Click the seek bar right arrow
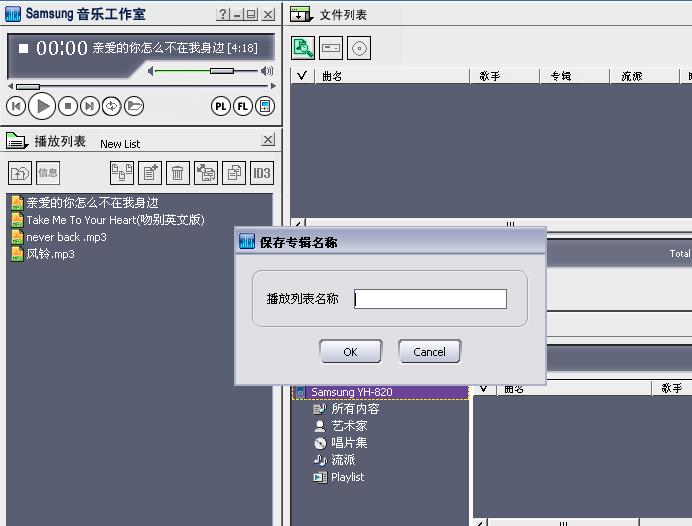The height and width of the screenshot is (526, 692). pos(274,86)
